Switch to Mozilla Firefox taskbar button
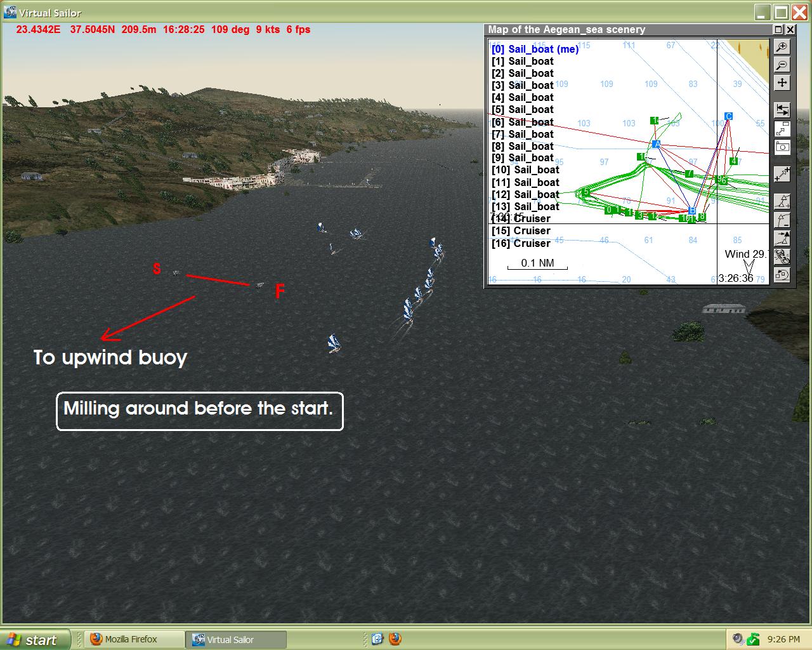 [x=134, y=639]
